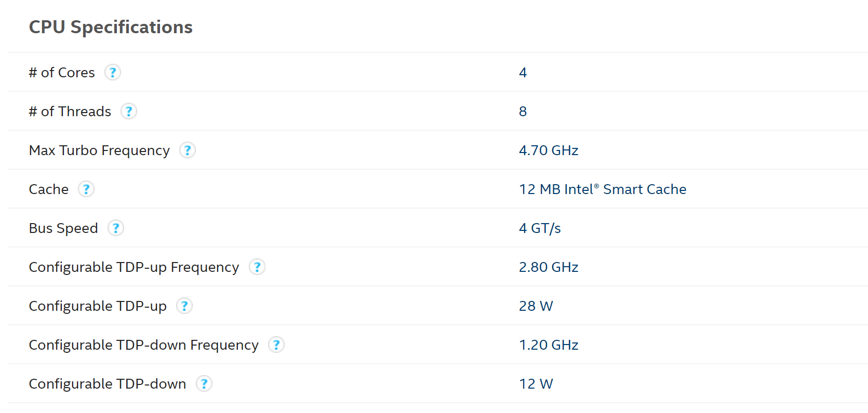Click help icon next to Configurable TDP-down

tap(204, 383)
